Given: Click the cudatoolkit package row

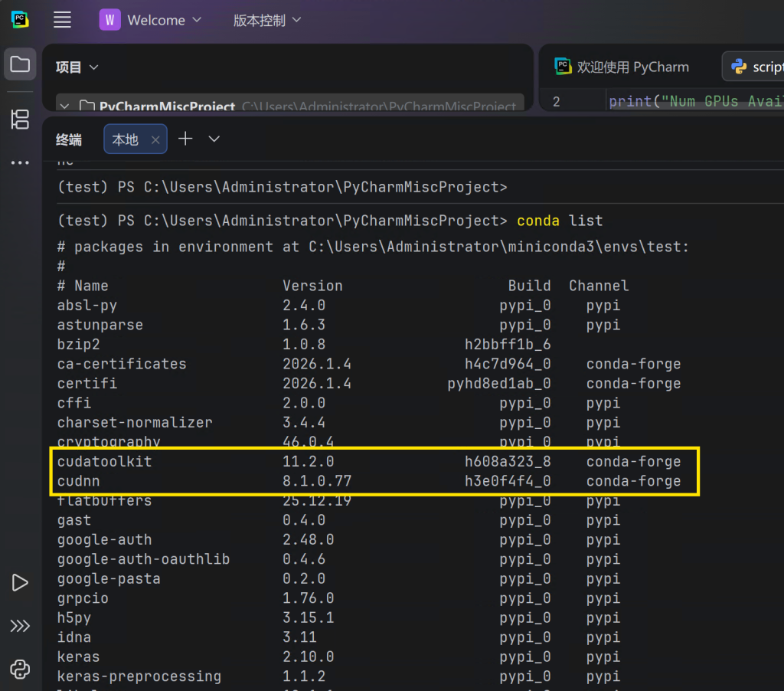Looking at the screenshot, I should click(369, 461).
